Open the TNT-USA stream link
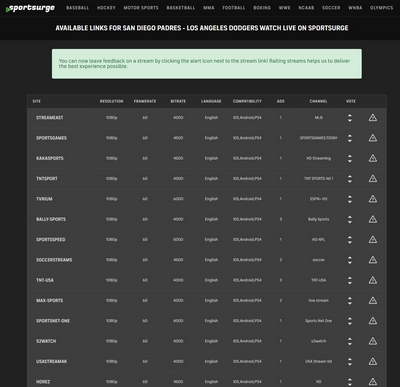The image size is (400, 387). 45,280
